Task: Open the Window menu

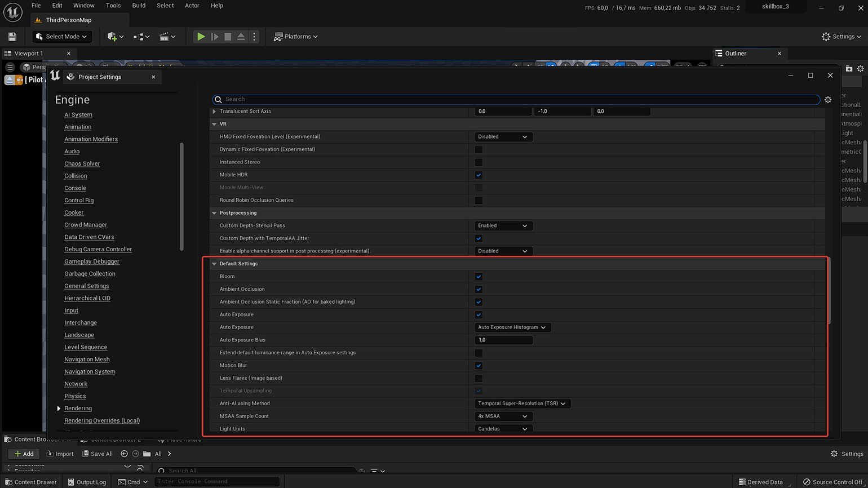Action: point(84,6)
